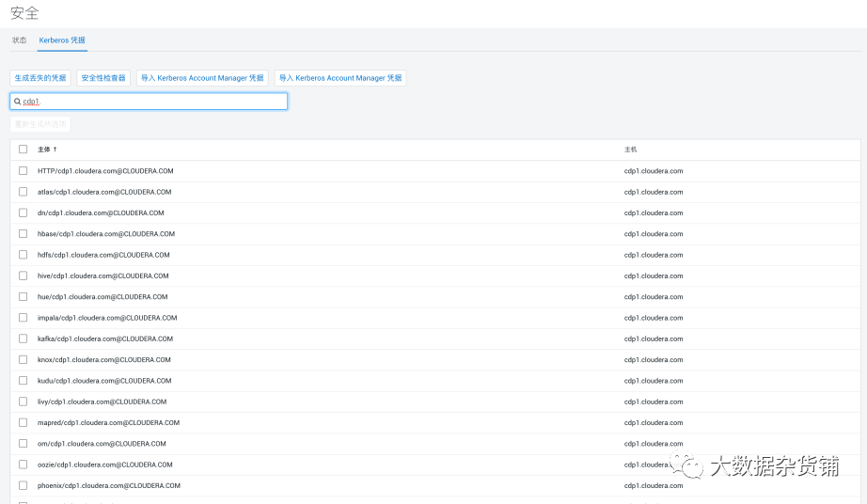This screenshot has width=867, height=504.
Task: Check the hdfs/cdp1.cloudera.com row checkbox
Action: pos(23,255)
